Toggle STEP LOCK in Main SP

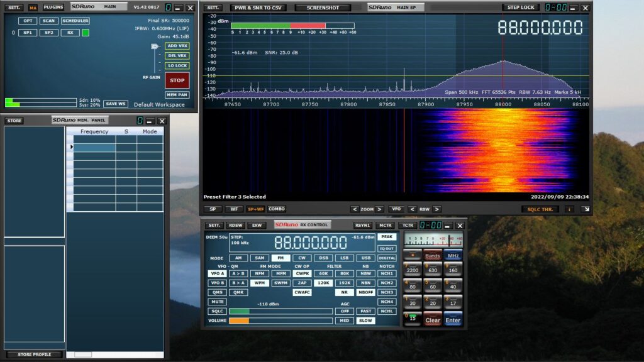coord(520,8)
